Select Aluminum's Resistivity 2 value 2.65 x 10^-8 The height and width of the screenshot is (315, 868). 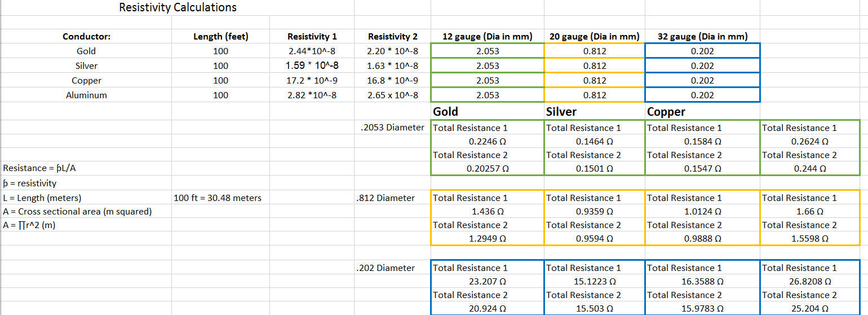[392, 95]
